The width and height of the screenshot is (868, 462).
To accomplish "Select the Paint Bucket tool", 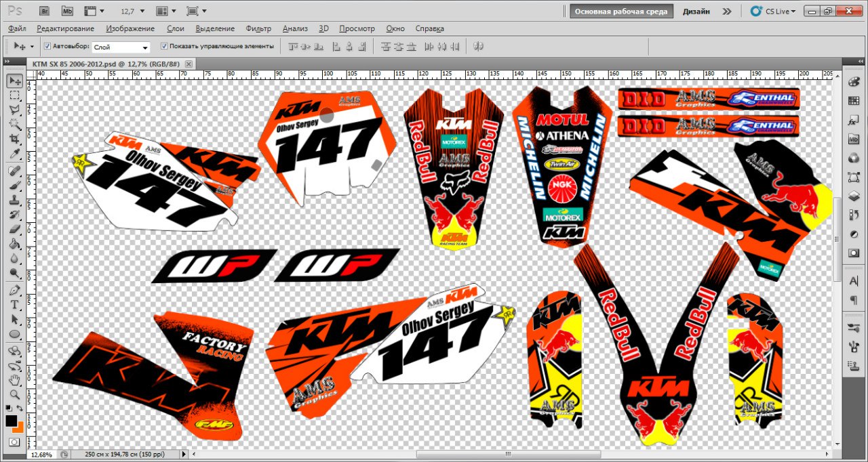I will click(x=14, y=244).
